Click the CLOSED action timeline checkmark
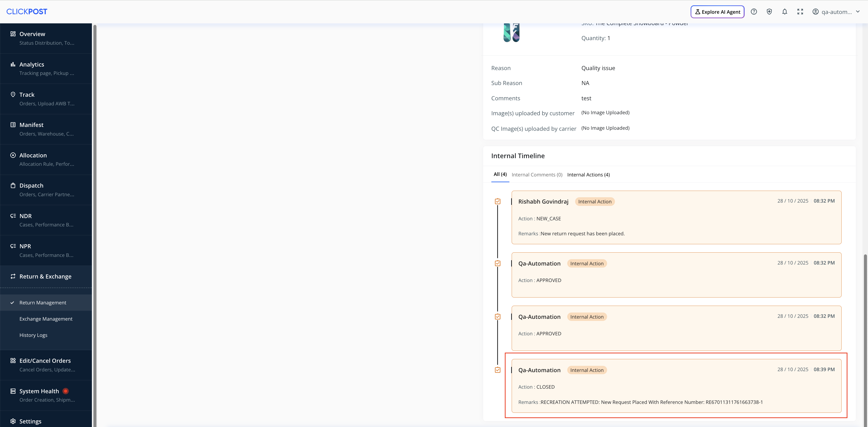This screenshot has height=427, width=868. click(498, 370)
